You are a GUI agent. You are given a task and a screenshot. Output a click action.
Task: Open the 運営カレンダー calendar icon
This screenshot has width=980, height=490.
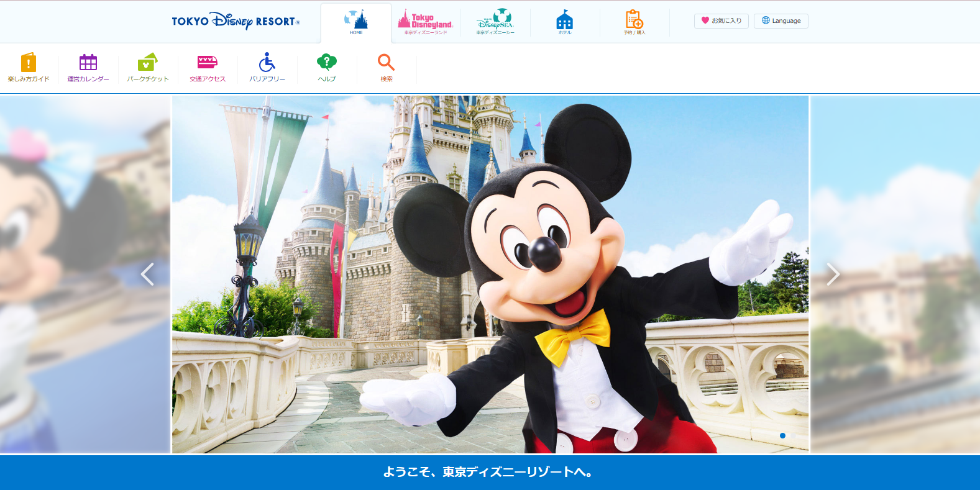point(88,67)
